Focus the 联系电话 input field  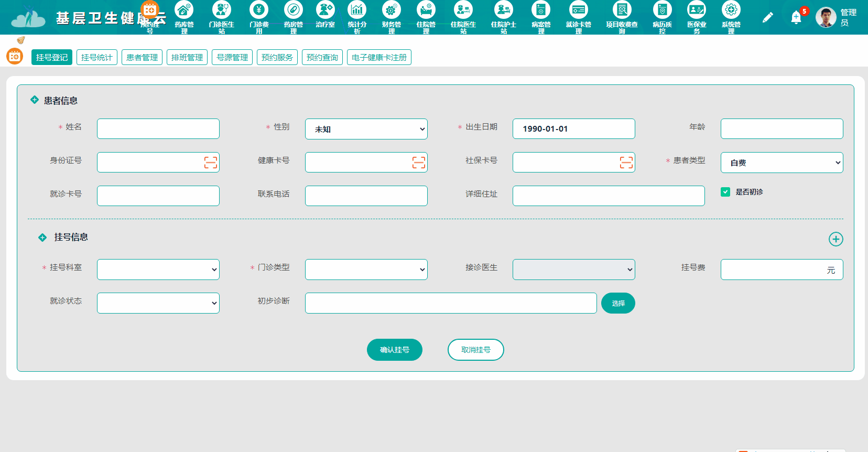pos(366,196)
